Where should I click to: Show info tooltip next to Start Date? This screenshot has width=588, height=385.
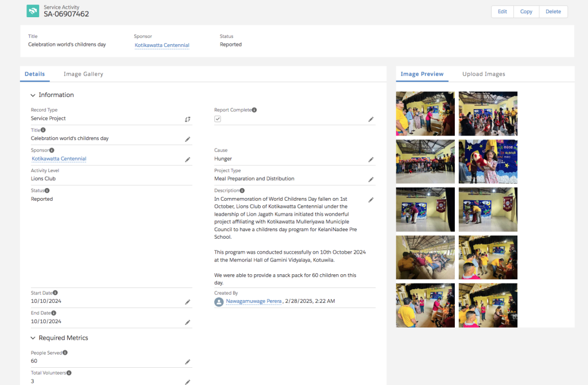click(56, 293)
